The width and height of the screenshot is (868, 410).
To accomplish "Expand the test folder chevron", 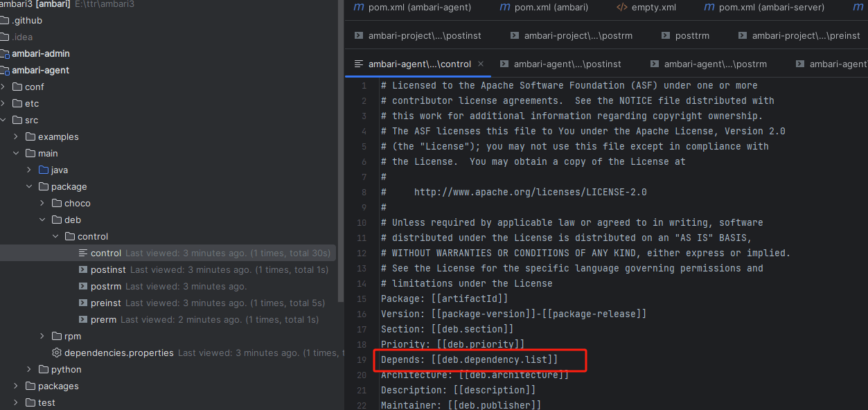I will click(16, 402).
